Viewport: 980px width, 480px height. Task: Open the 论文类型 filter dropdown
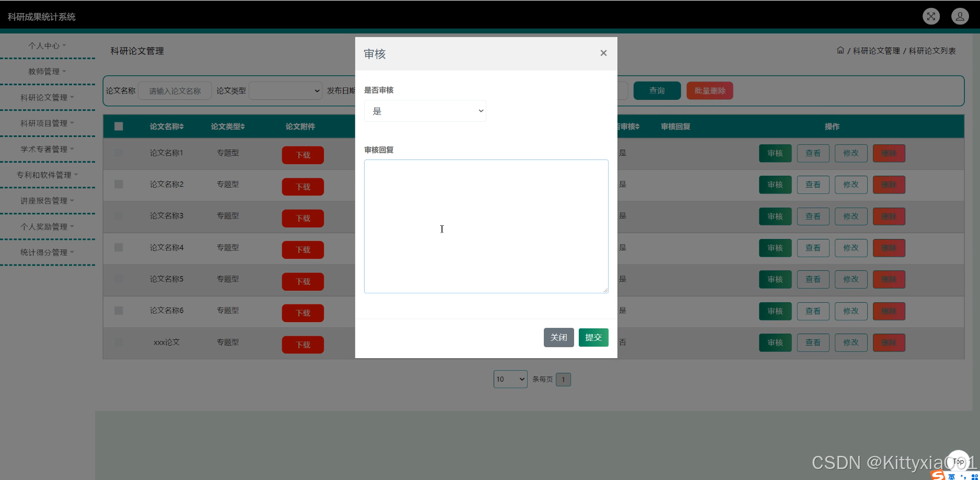pyautogui.click(x=286, y=90)
